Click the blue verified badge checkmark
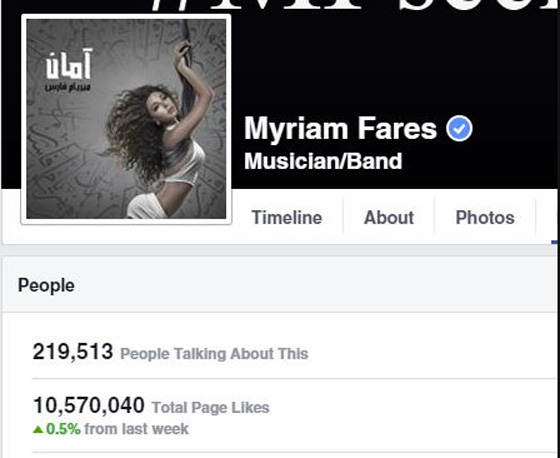 click(x=459, y=128)
